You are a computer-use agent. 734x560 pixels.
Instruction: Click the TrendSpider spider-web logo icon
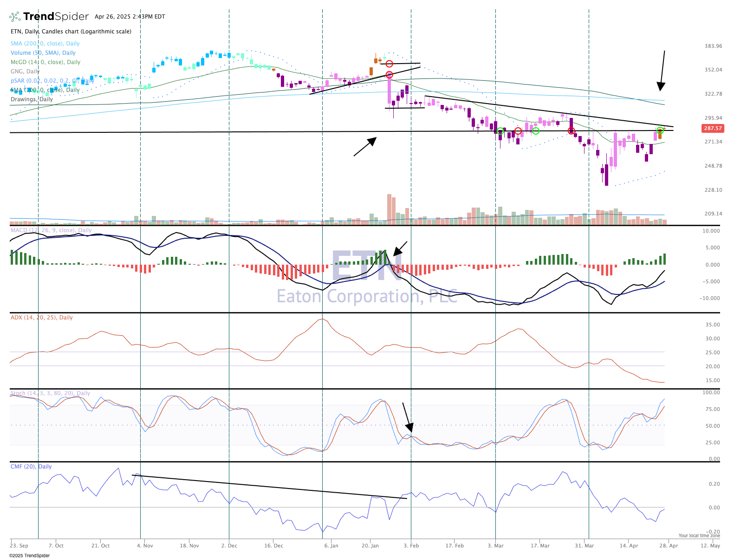(15, 17)
